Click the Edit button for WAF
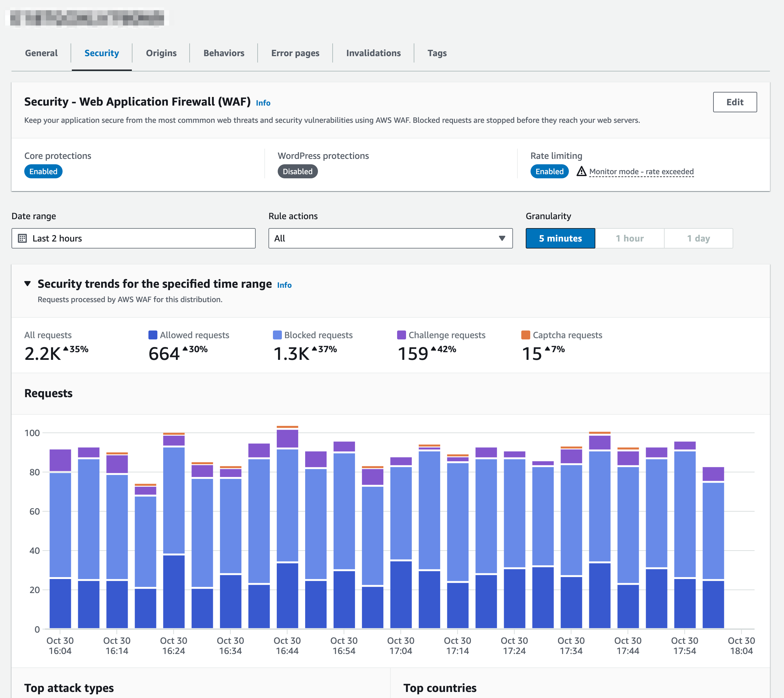Viewport: 784px width, 698px height. click(735, 102)
